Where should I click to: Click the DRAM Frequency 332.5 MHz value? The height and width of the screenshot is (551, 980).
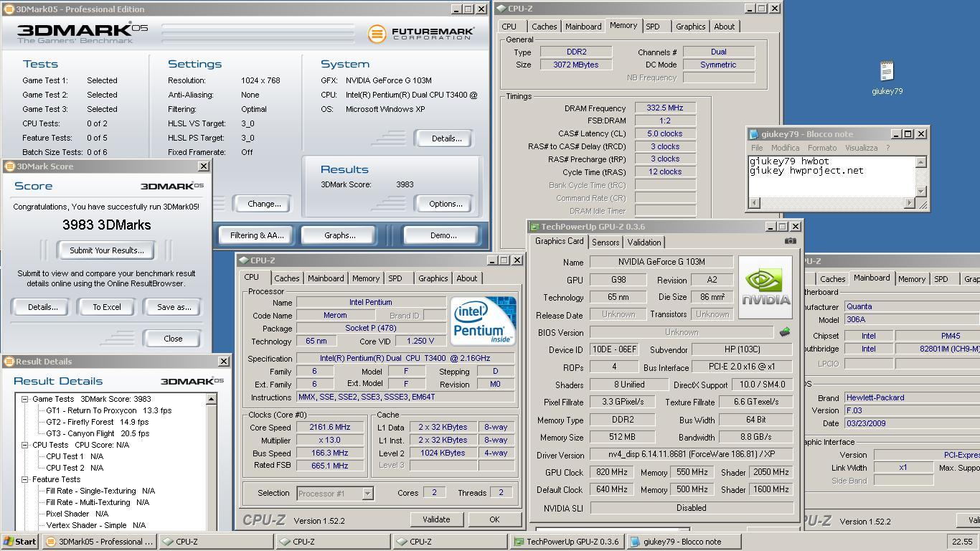pyautogui.click(x=665, y=108)
